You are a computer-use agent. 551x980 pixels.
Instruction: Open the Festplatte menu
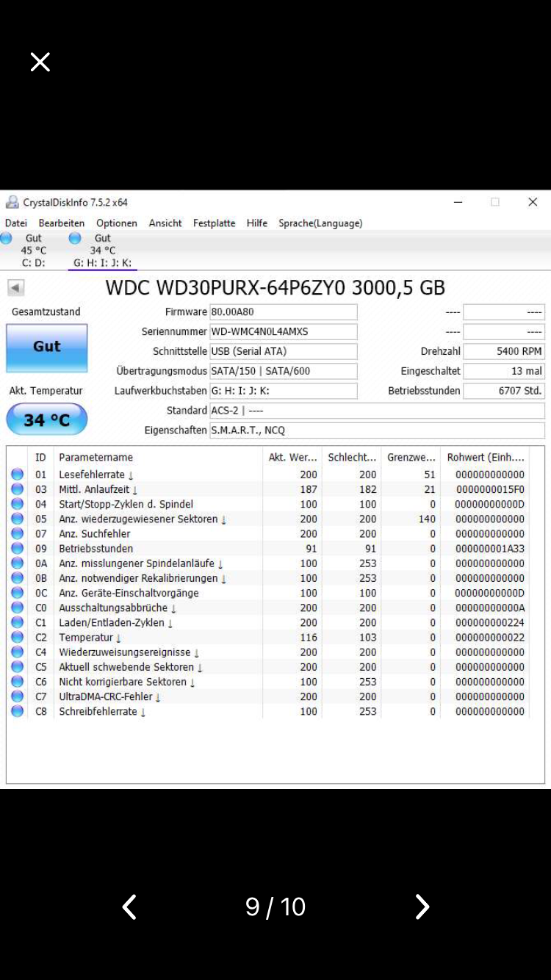click(x=215, y=223)
